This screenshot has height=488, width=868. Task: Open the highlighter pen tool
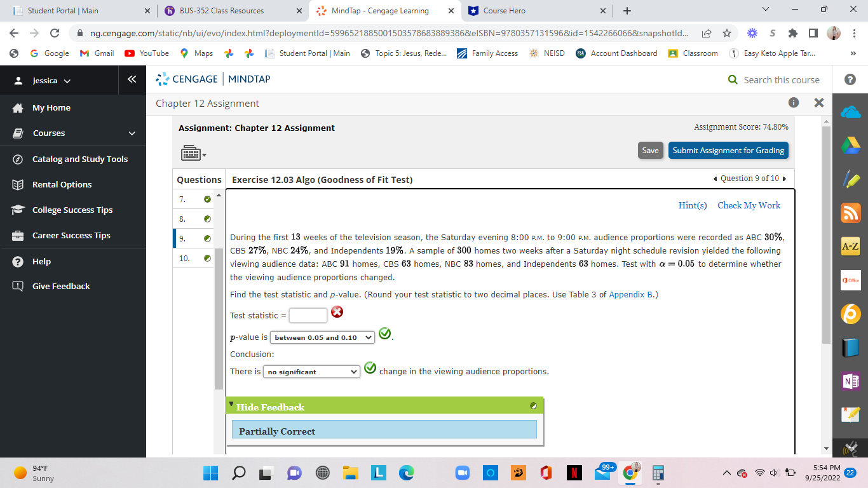(850, 179)
